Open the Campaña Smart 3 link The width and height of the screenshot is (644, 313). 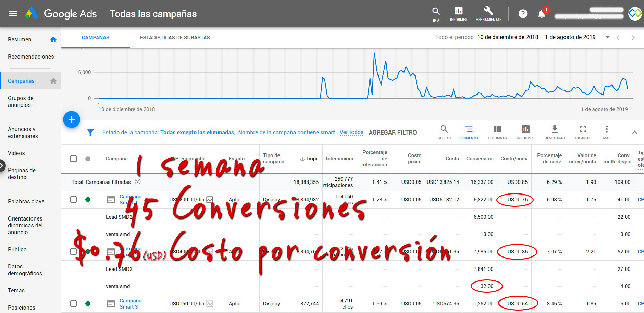(130, 303)
